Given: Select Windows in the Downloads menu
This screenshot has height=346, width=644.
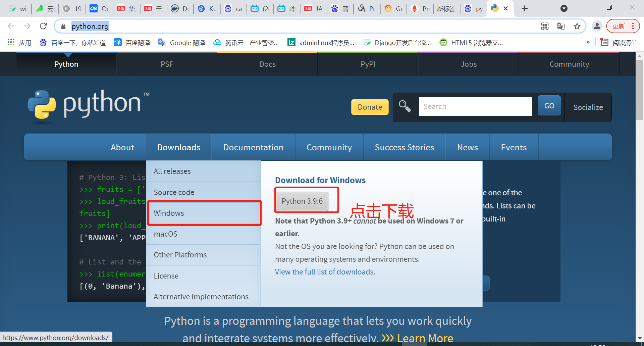Looking at the screenshot, I should point(204,213).
